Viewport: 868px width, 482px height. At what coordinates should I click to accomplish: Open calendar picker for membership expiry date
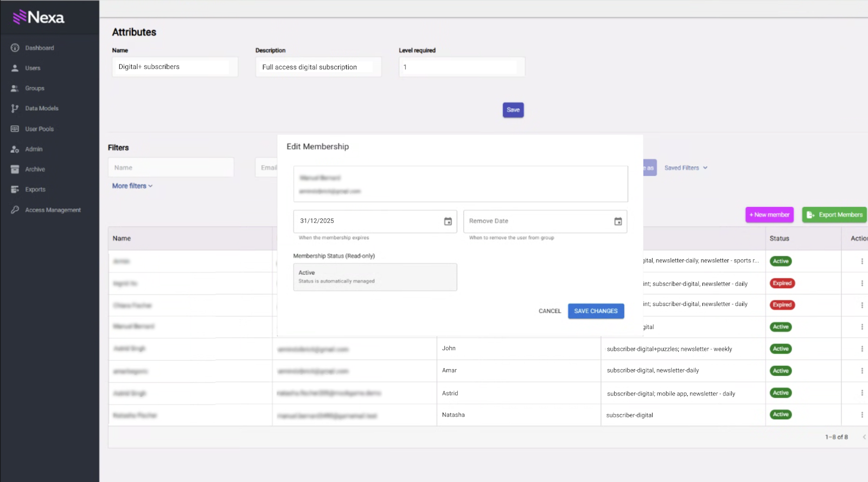point(448,221)
